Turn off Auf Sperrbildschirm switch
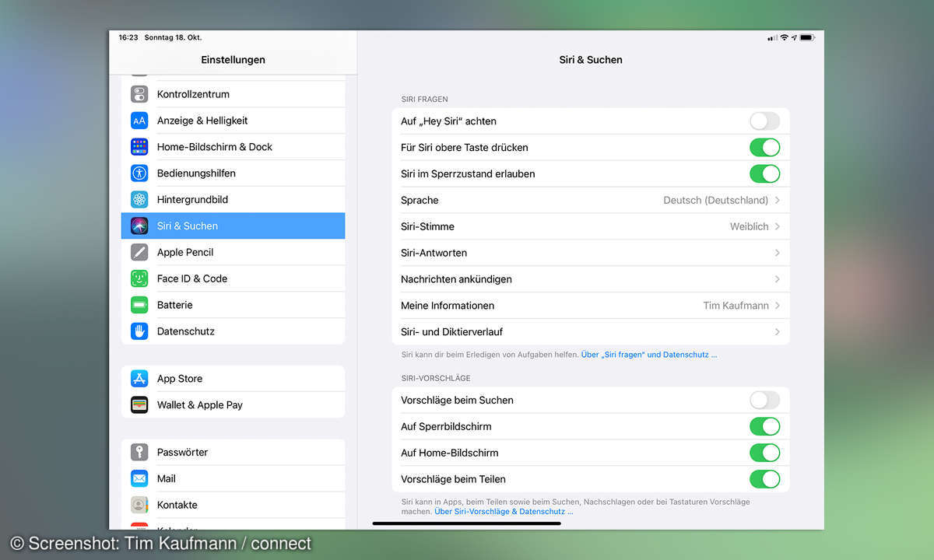The width and height of the screenshot is (934, 560). point(764,427)
